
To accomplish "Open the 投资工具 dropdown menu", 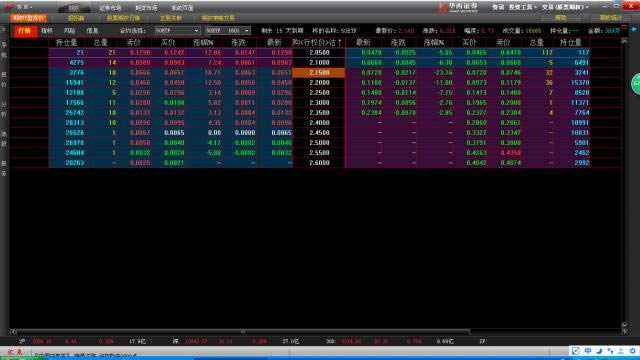I will (x=522, y=7).
